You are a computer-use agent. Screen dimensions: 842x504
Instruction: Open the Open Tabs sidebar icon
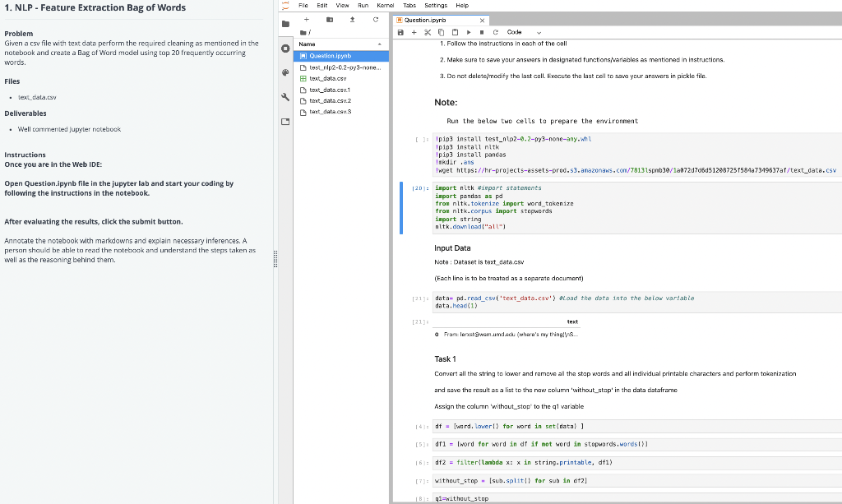pos(285,122)
